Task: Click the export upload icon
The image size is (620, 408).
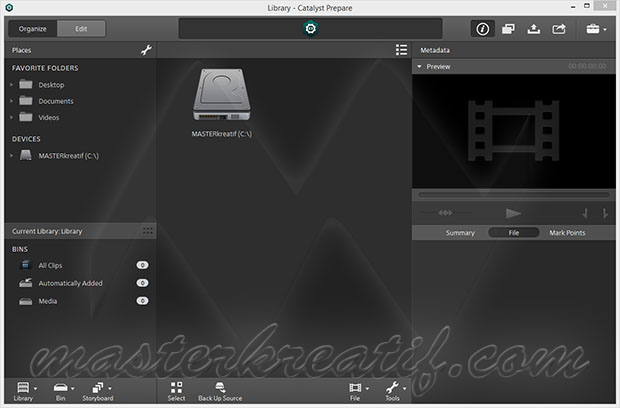Action: tap(533, 29)
